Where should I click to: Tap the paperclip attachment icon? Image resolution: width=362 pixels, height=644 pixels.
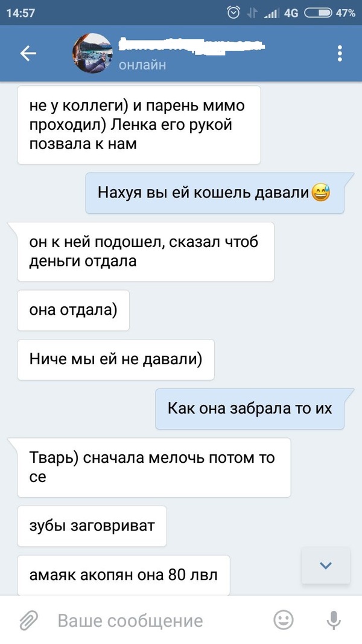[29, 620]
